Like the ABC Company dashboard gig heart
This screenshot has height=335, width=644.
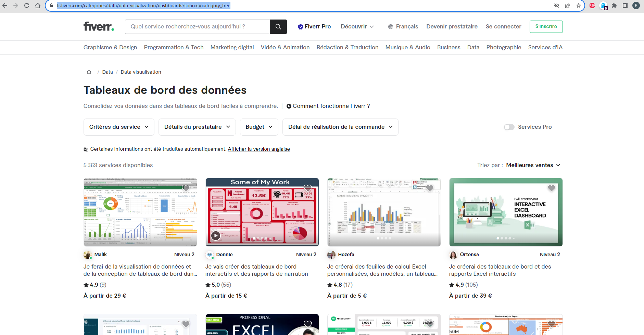pyautogui.click(x=430, y=324)
